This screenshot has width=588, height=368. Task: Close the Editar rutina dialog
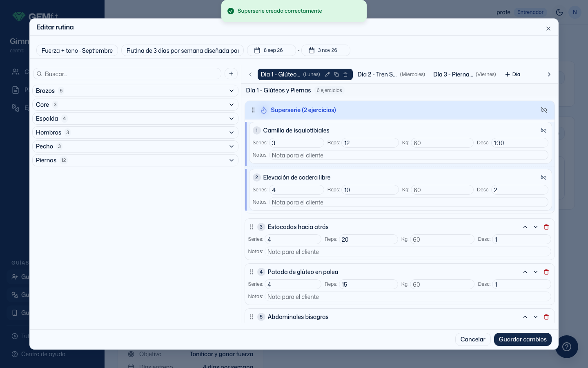548,29
